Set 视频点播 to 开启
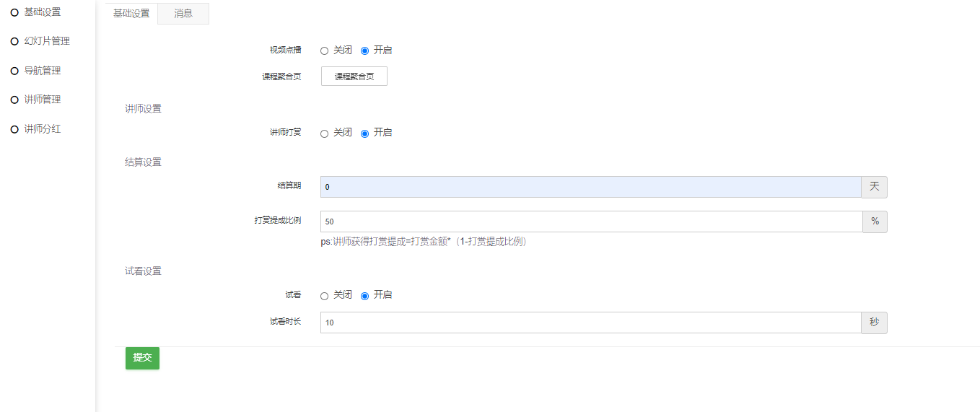The width and height of the screenshot is (980, 412). coord(364,51)
